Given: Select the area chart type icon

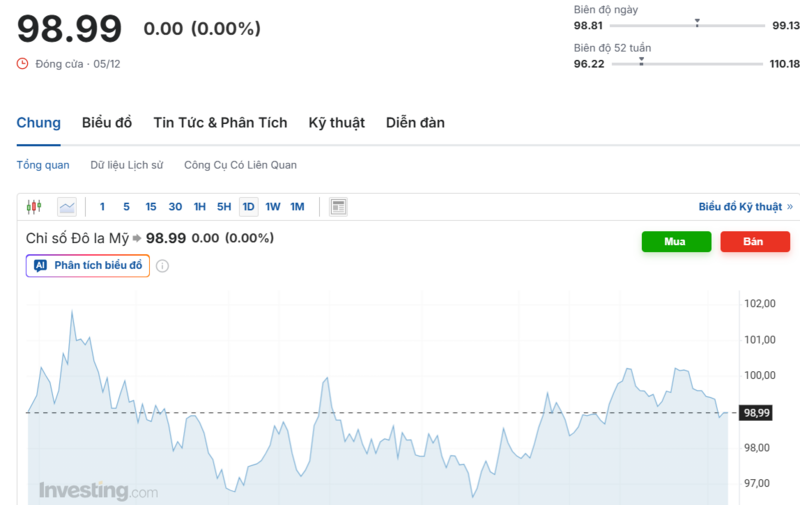Looking at the screenshot, I should [67, 207].
